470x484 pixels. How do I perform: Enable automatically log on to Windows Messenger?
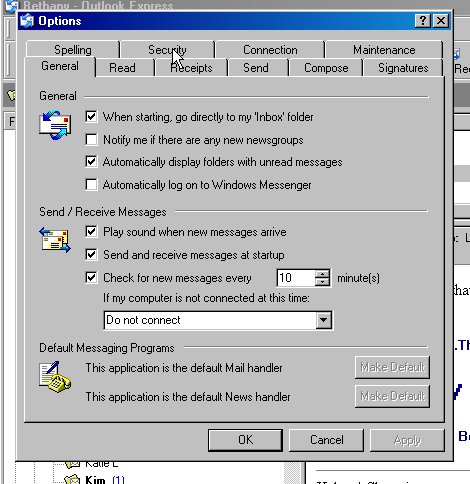91,184
